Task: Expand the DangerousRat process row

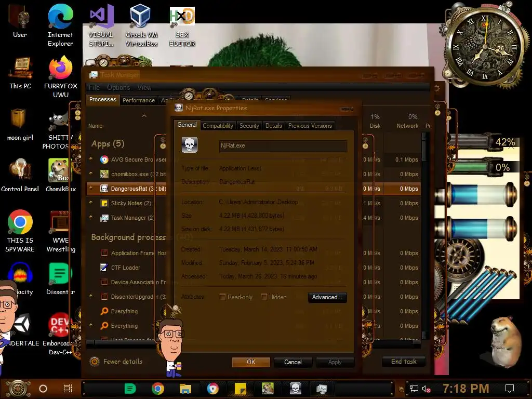Action: 91,188
